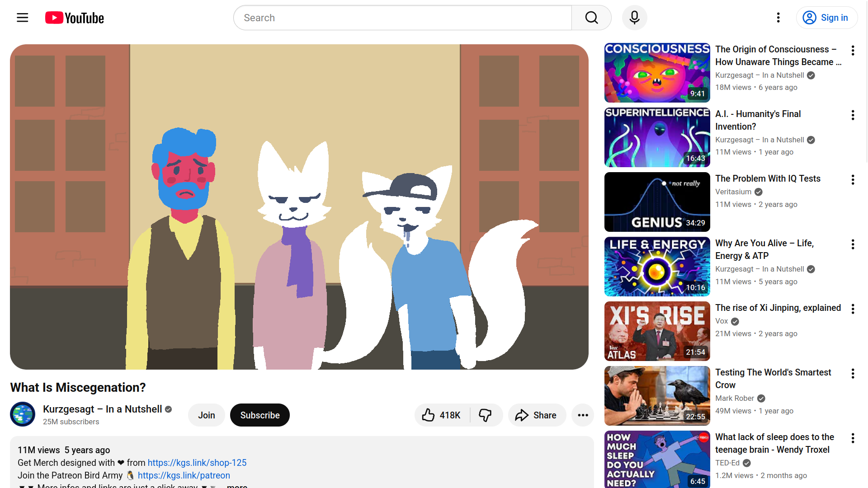Share the video with the Share button
This screenshot has width=868, height=488.
[536, 415]
